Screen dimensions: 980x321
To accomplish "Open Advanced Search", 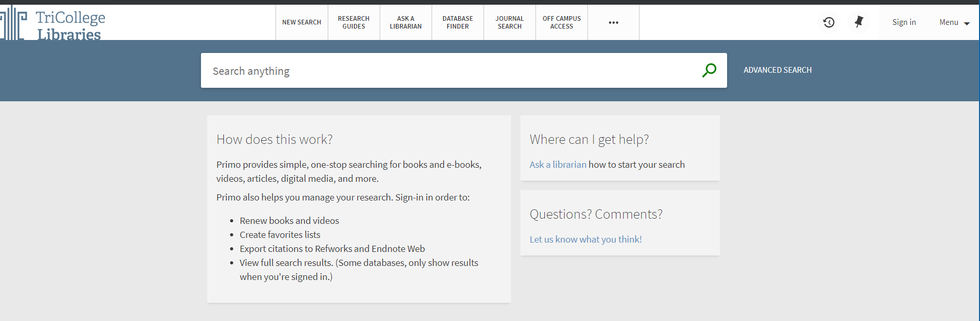I will pos(777,70).
